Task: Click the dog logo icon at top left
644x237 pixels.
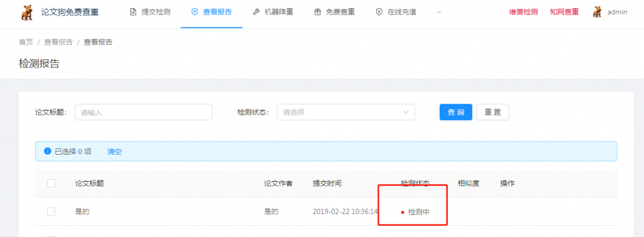Action: [x=27, y=12]
